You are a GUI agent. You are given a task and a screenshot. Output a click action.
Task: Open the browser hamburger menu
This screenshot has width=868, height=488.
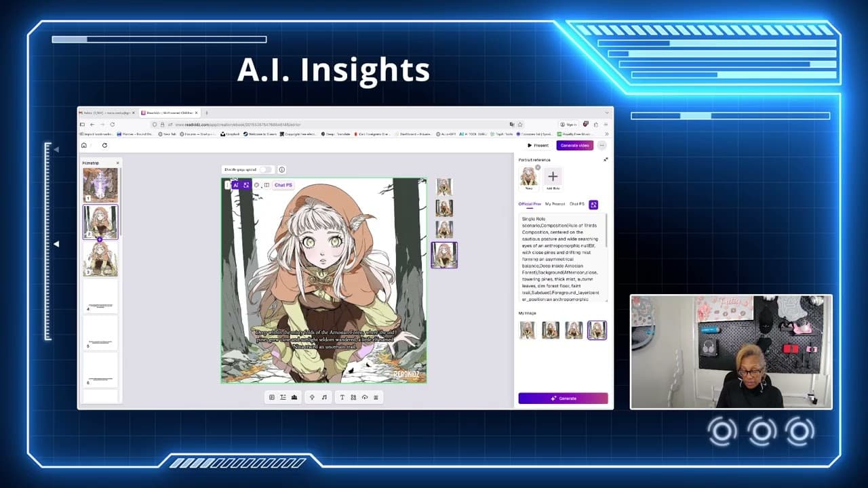click(606, 125)
